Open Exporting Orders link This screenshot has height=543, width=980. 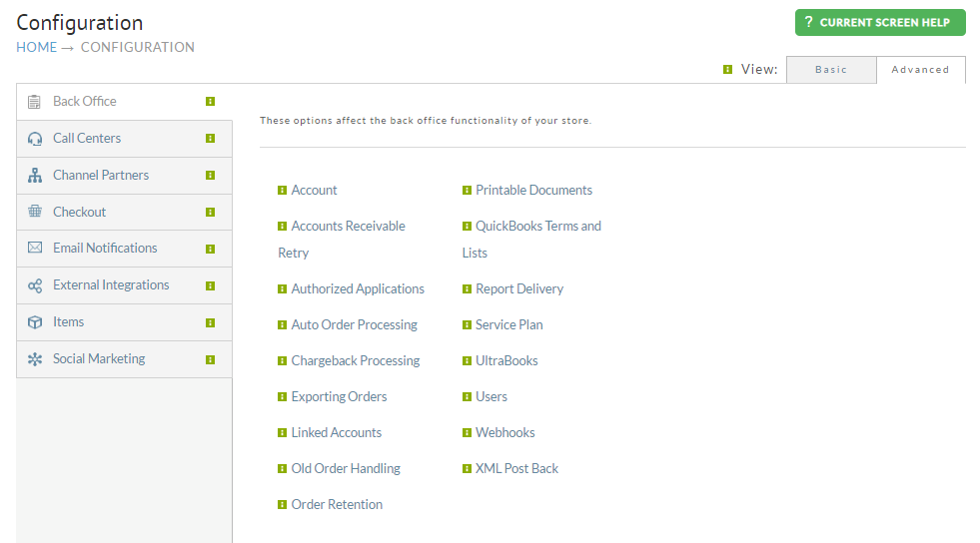pyautogui.click(x=339, y=397)
